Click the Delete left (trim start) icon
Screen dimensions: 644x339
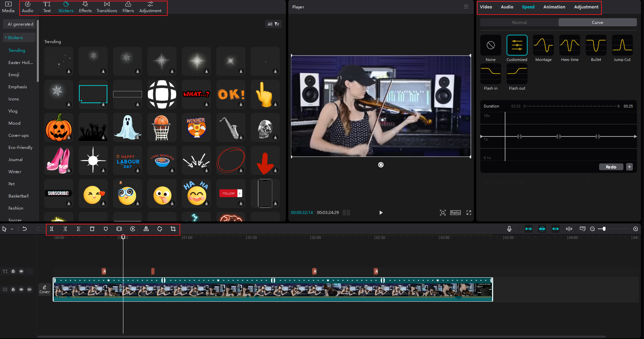click(x=65, y=229)
